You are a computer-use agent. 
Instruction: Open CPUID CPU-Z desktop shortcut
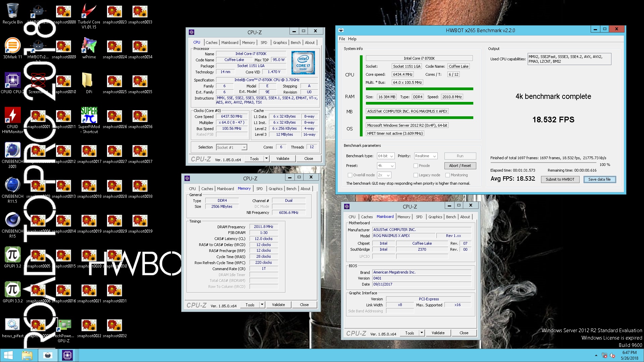tap(12, 83)
